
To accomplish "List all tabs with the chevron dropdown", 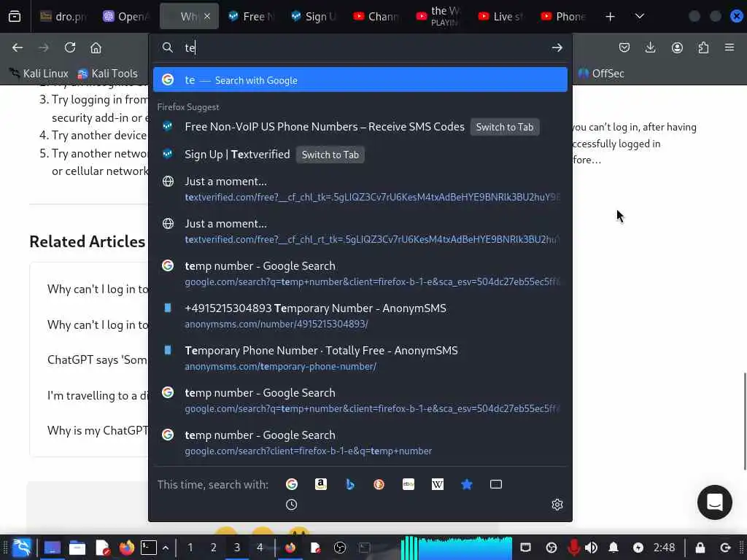I will pos(640,17).
